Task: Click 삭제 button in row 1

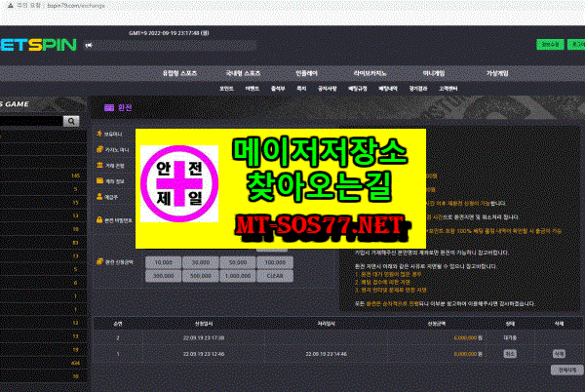Action: click(559, 354)
